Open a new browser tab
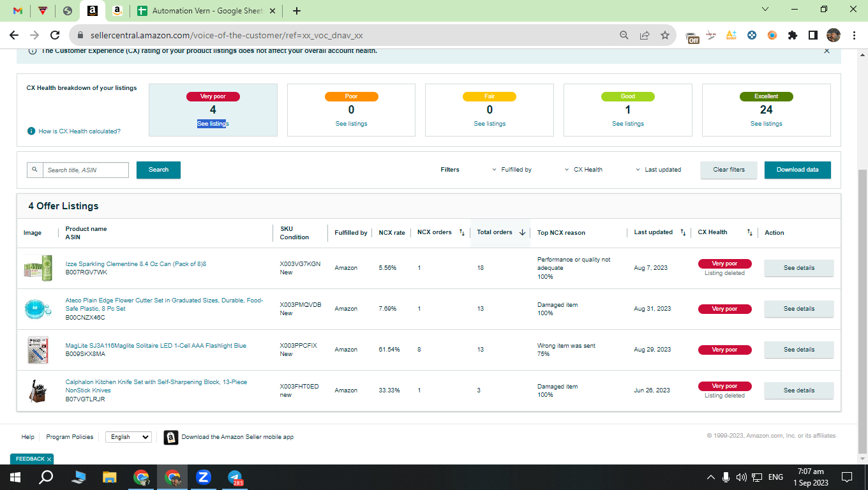Image resolution: width=868 pixels, height=490 pixels. [x=296, y=11]
